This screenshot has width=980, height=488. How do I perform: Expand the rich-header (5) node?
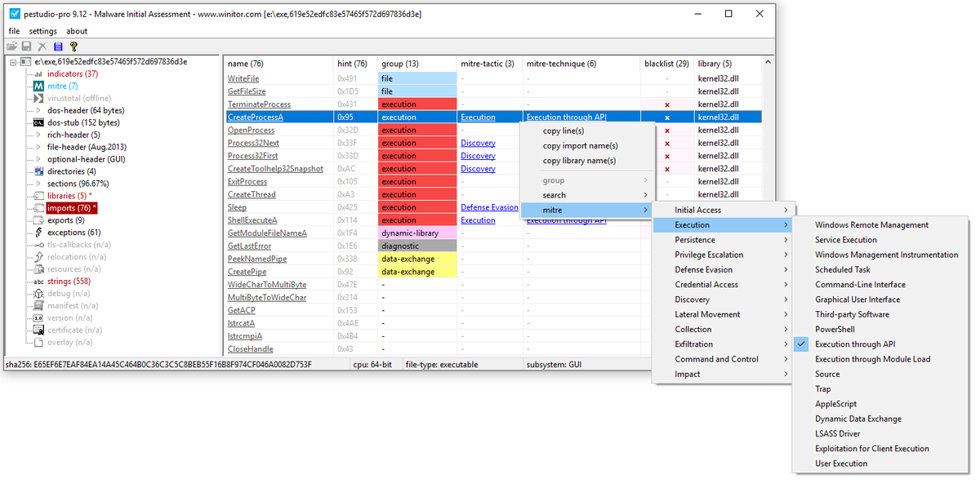[38, 135]
